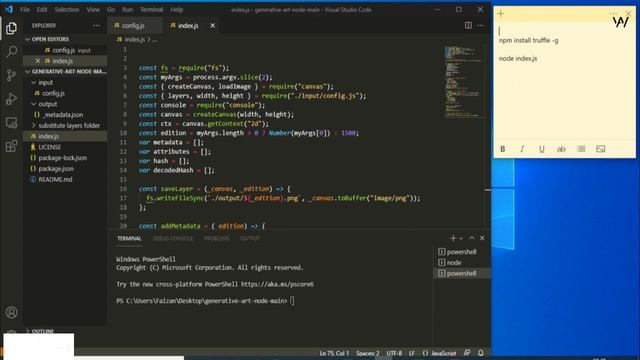640x360 pixels.
Task: Switch to the Problems tab
Action: (x=217, y=238)
